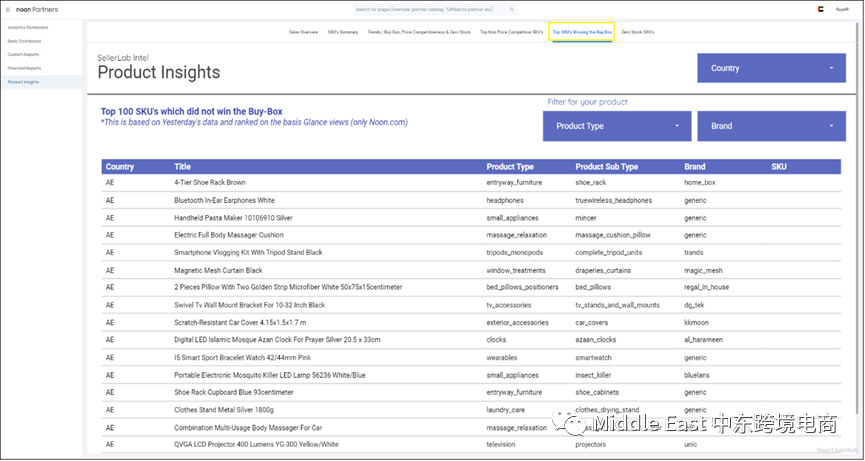Select Scratch-Resistant Car Cover title
Screen dimensions: 865x461
[x=240, y=323]
